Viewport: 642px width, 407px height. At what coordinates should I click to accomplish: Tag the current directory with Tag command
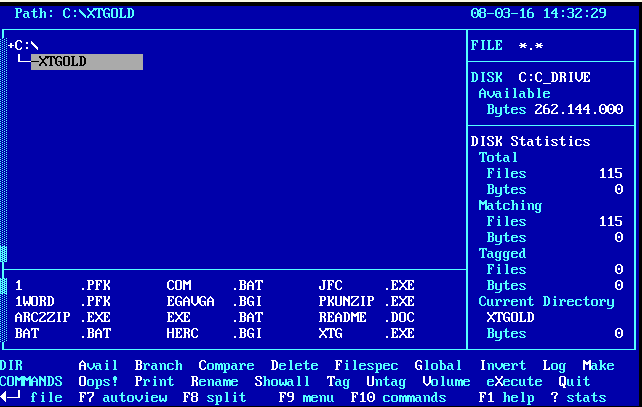click(x=338, y=381)
